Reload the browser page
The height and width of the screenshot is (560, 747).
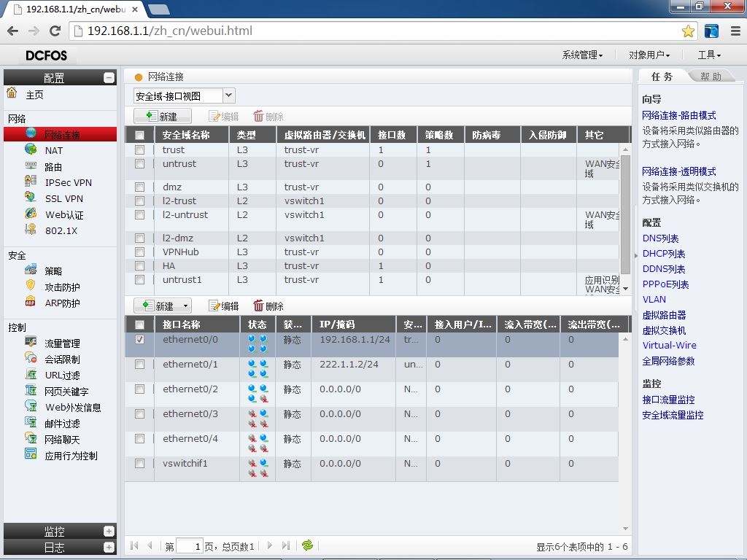click(55, 31)
